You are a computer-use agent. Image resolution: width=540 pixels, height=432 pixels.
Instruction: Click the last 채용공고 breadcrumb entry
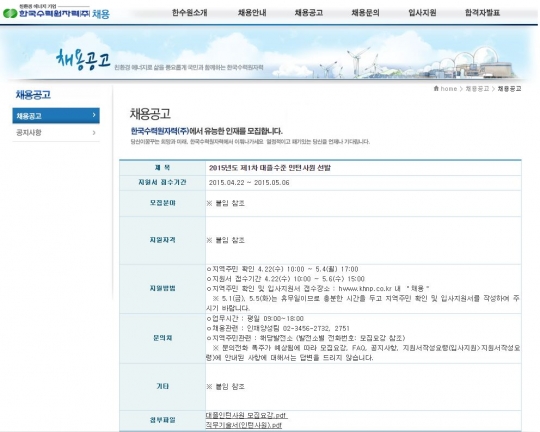click(509, 89)
